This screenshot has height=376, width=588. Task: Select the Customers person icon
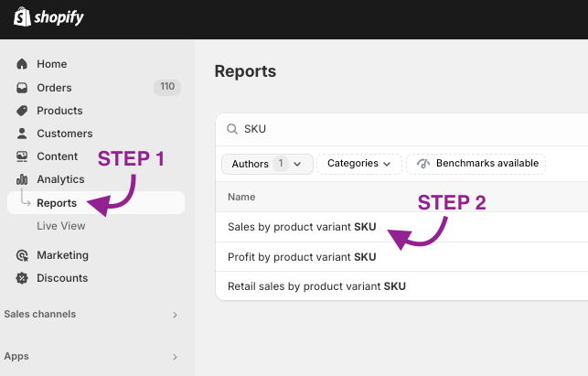point(22,134)
